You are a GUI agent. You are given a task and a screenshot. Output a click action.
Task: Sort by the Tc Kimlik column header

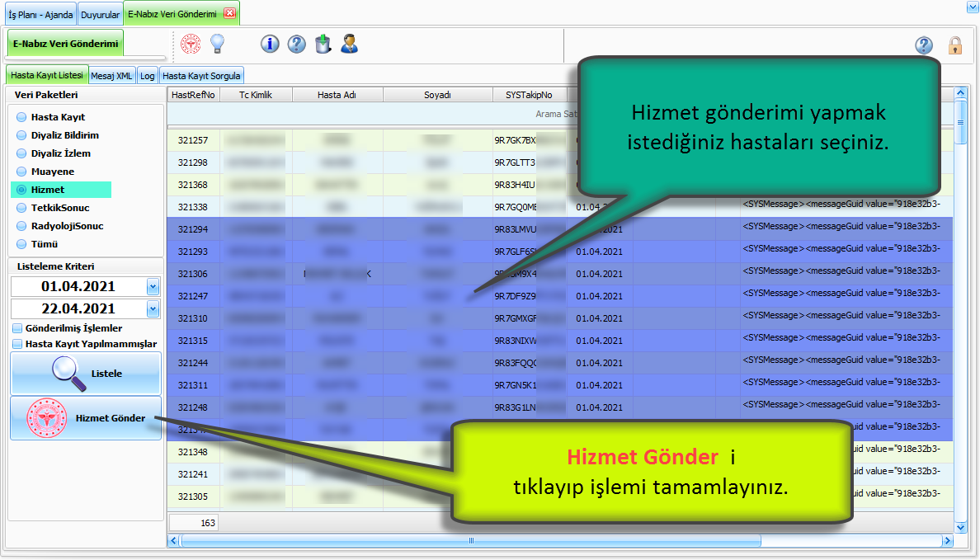pyautogui.click(x=256, y=95)
